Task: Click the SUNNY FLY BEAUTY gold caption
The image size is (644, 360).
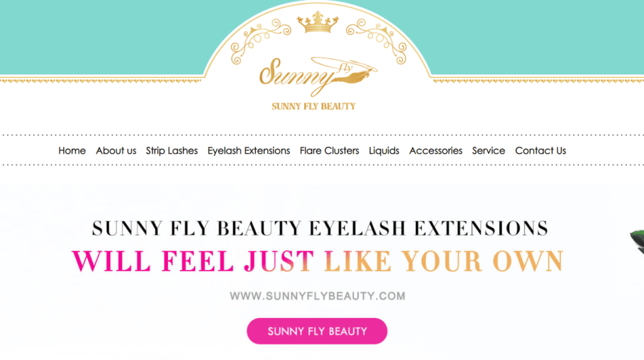Action: [x=313, y=106]
